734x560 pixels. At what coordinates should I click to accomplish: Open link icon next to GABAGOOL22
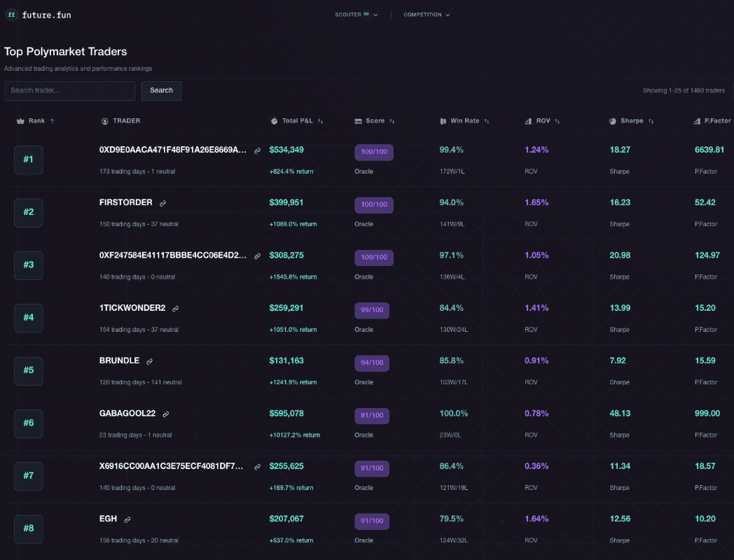tap(166, 414)
